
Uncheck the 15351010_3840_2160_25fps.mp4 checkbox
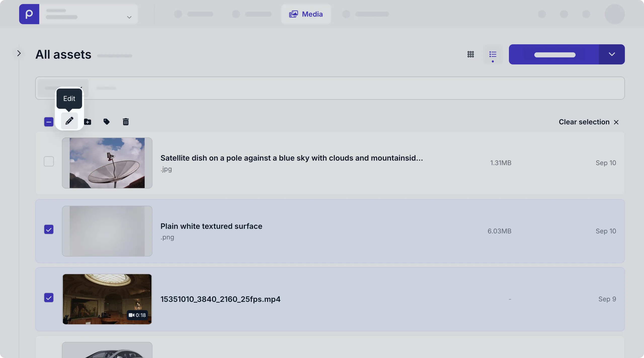[x=49, y=298]
